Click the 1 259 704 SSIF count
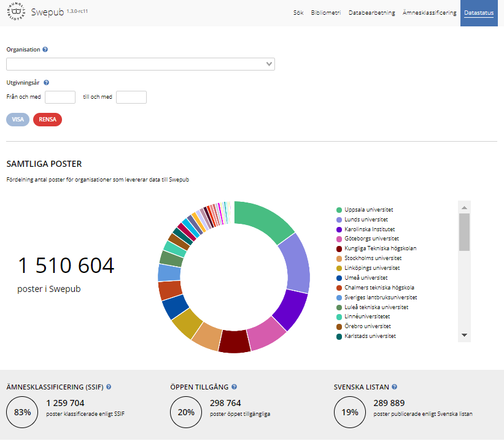 (x=65, y=403)
